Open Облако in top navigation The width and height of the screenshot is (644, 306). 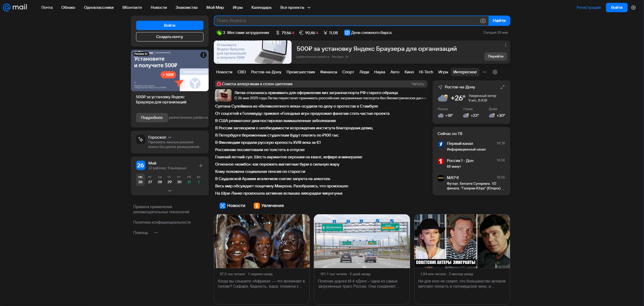pyautogui.click(x=68, y=8)
